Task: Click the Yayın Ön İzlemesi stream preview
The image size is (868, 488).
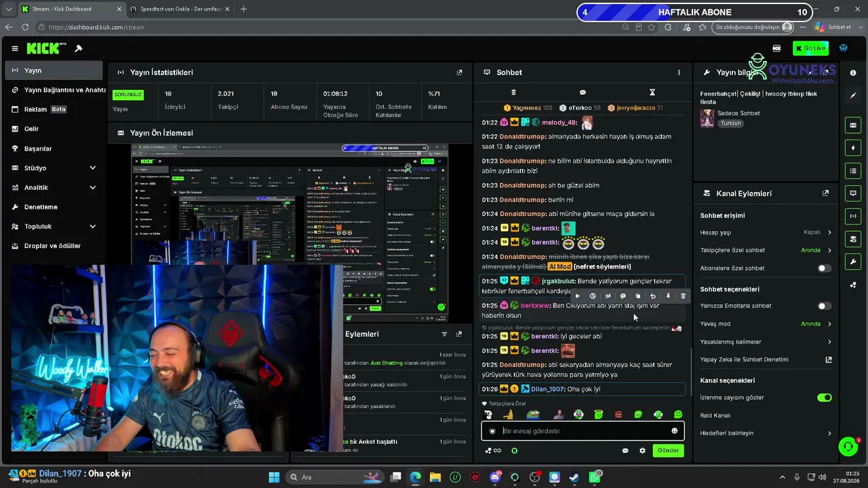Action: [x=290, y=232]
